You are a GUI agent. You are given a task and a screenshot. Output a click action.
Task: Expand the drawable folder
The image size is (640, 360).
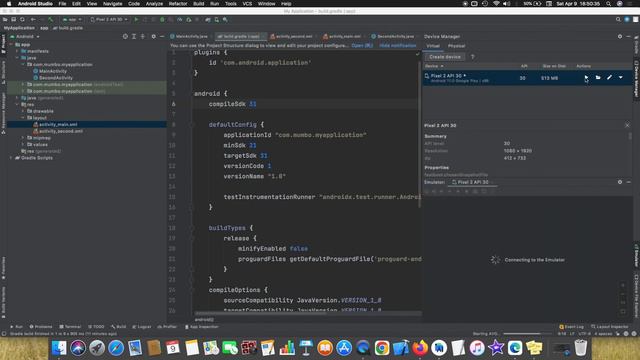click(x=23, y=111)
